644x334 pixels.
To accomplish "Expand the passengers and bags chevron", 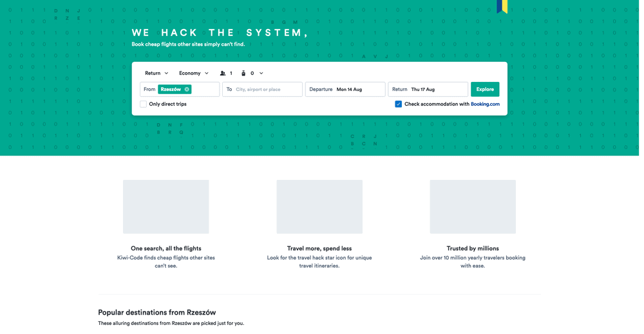I will [261, 74].
